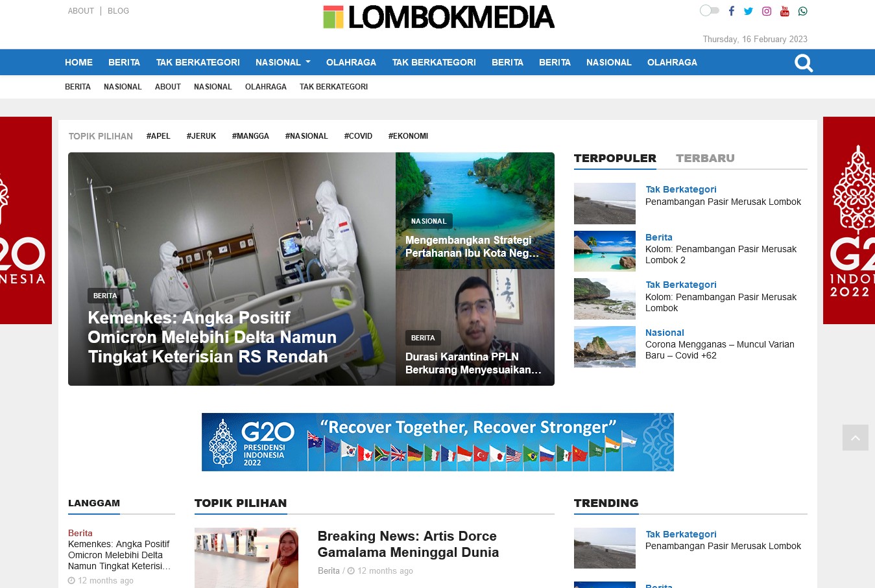This screenshot has height=588, width=875.
Task: Go to the Home menu item
Action: [x=78, y=62]
